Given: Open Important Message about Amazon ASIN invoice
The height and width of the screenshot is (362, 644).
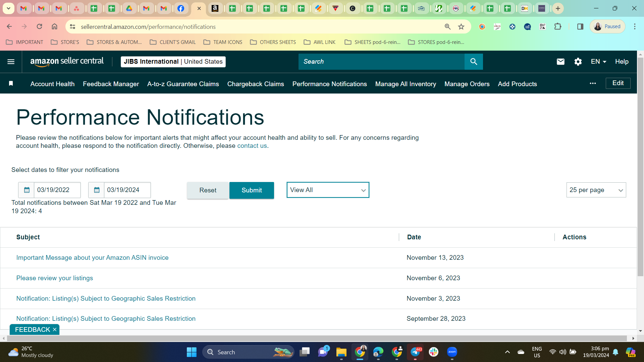Looking at the screenshot, I should 93,258.
